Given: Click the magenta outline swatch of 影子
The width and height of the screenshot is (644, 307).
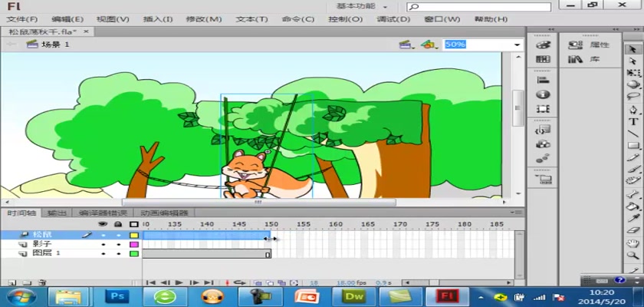Looking at the screenshot, I should 134,244.
